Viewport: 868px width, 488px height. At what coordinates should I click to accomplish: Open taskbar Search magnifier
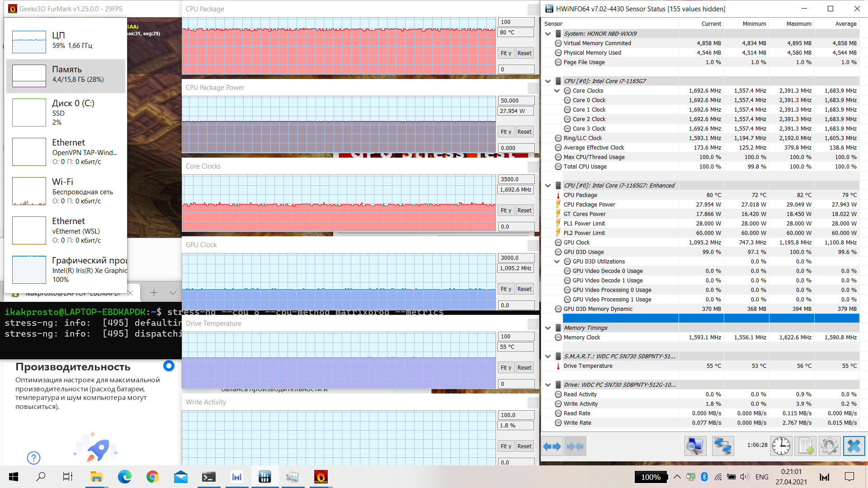[x=41, y=477]
